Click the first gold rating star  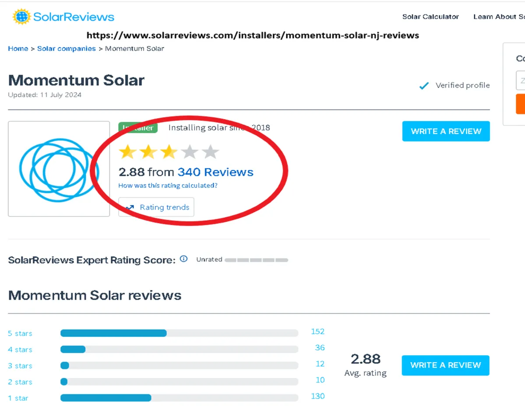point(127,152)
